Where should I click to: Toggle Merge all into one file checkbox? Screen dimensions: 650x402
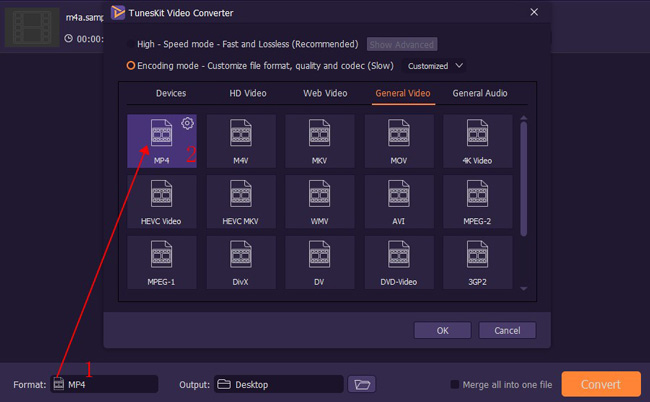click(455, 385)
